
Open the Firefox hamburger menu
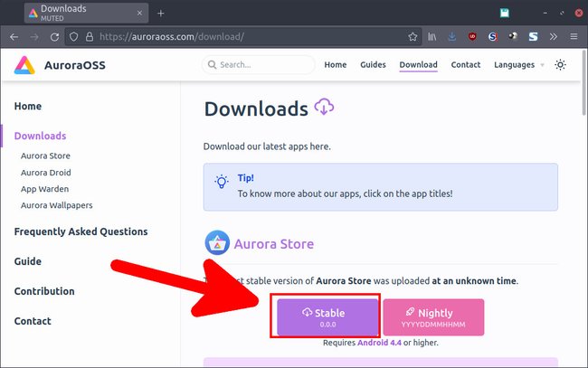[574, 37]
